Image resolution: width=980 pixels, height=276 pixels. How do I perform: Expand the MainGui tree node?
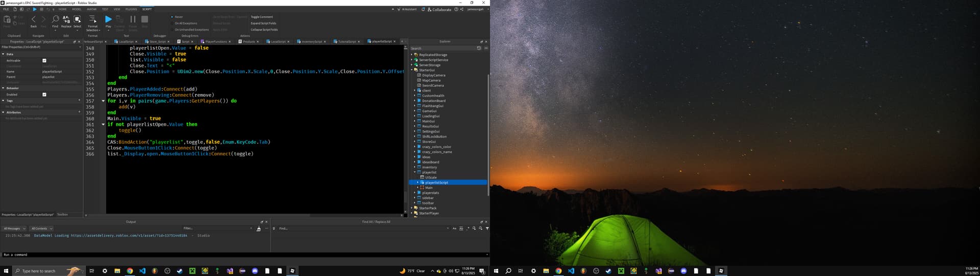[x=415, y=121]
